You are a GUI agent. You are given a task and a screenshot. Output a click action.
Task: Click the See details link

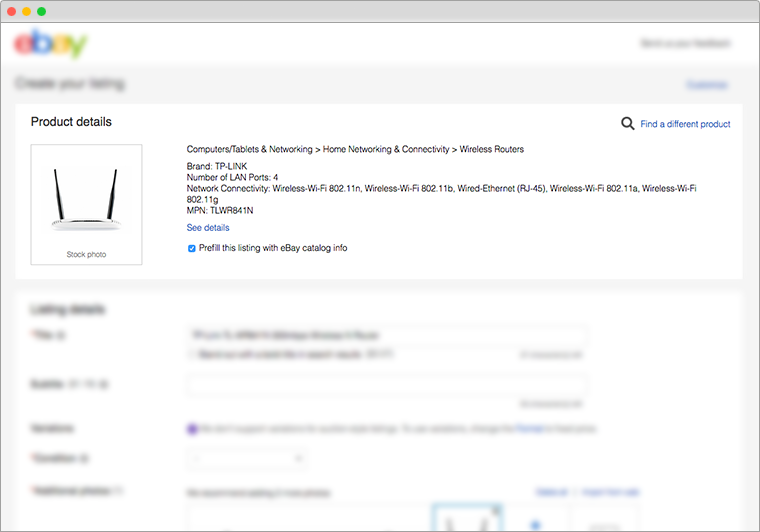[208, 228]
